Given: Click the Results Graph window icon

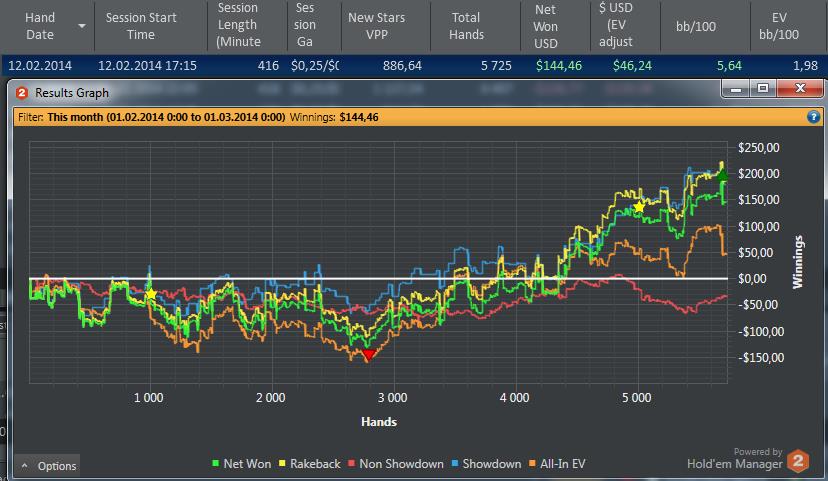Looking at the screenshot, I should (x=22, y=93).
